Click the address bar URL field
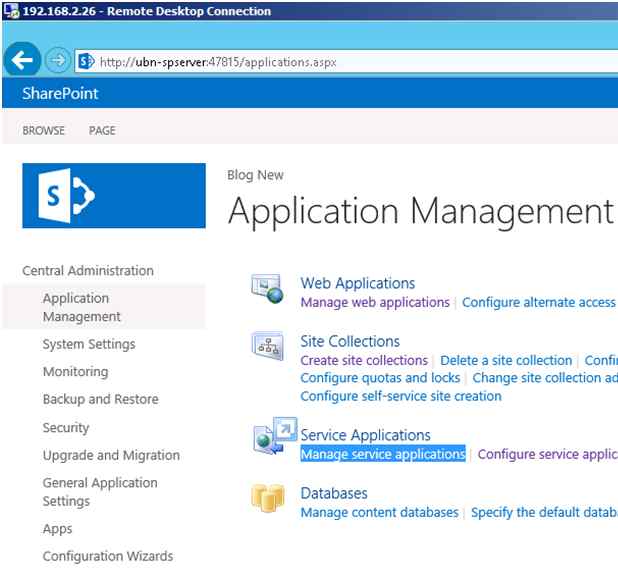Image resolution: width=618 pixels, height=575 pixels. 346,61
